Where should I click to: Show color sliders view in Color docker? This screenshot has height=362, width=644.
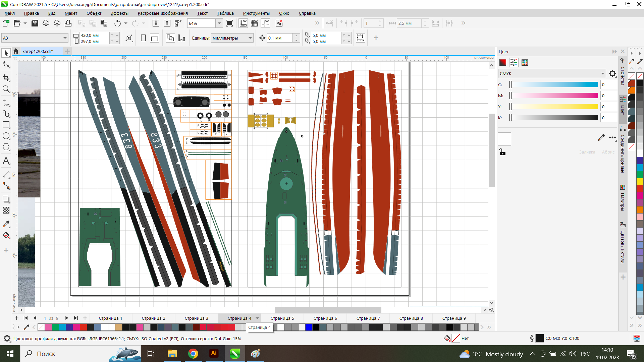[514, 63]
